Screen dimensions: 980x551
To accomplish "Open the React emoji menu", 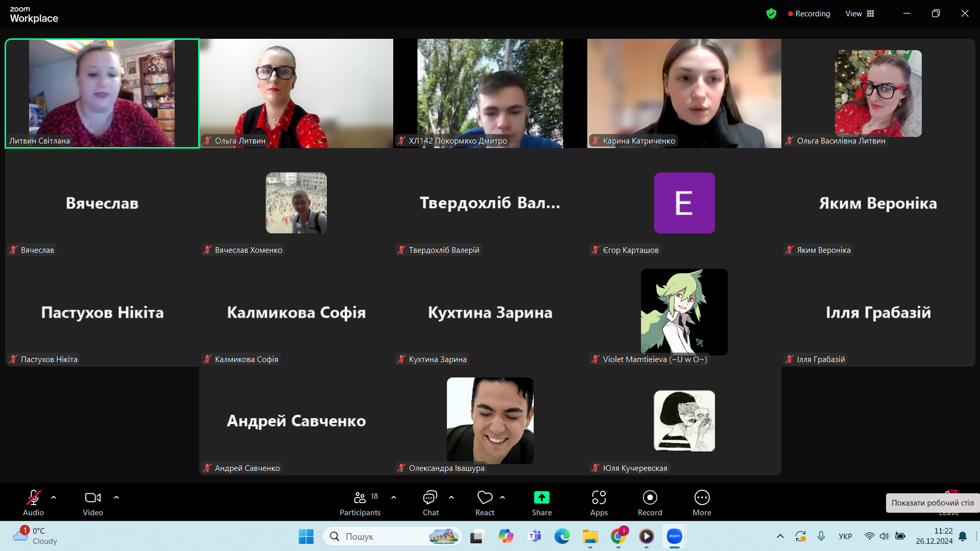I will pyautogui.click(x=485, y=503).
